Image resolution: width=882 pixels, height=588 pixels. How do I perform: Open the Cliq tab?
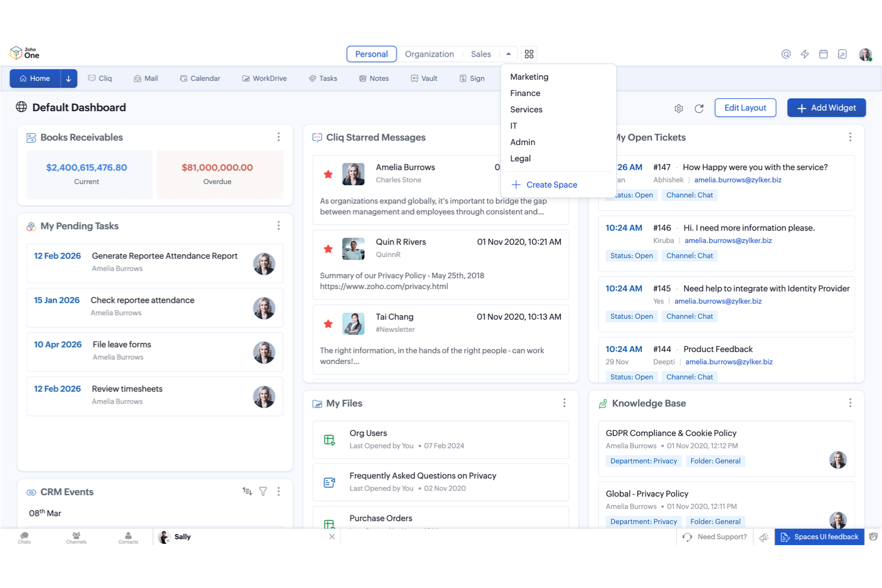(x=100, y=79)
